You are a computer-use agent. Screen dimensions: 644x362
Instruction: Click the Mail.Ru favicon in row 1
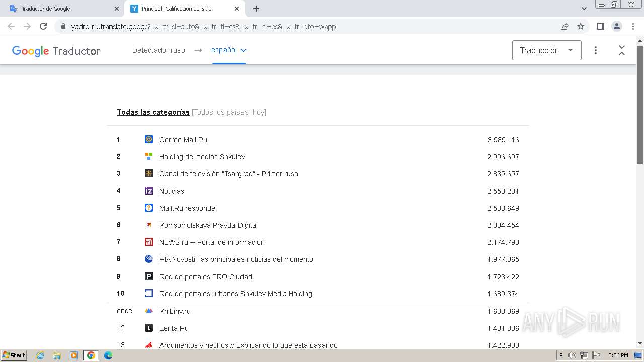click(x=149, y=140)
